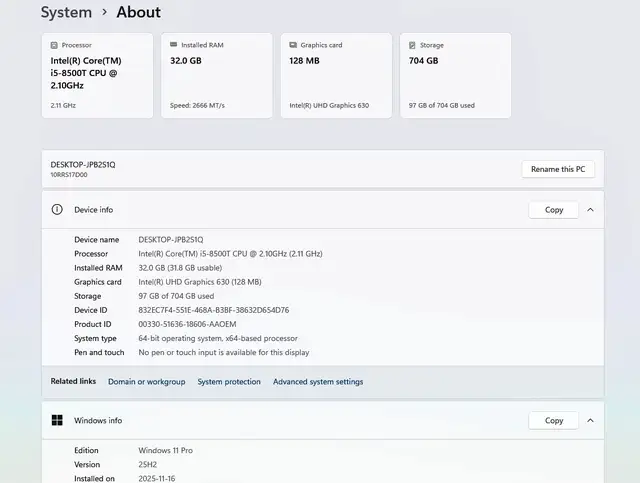
Task: Select Version value 25H2
Action: tap(147, 465)
